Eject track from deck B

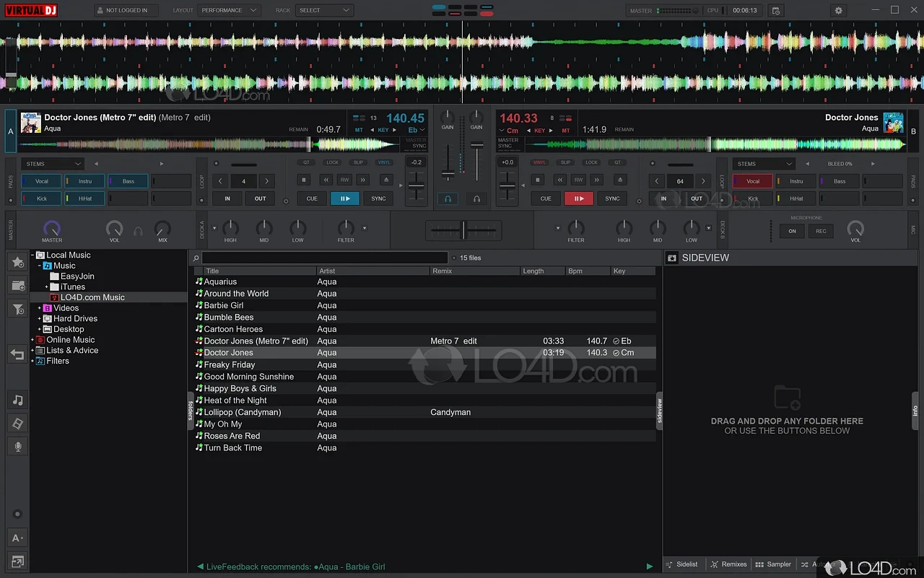coord(619,180)
